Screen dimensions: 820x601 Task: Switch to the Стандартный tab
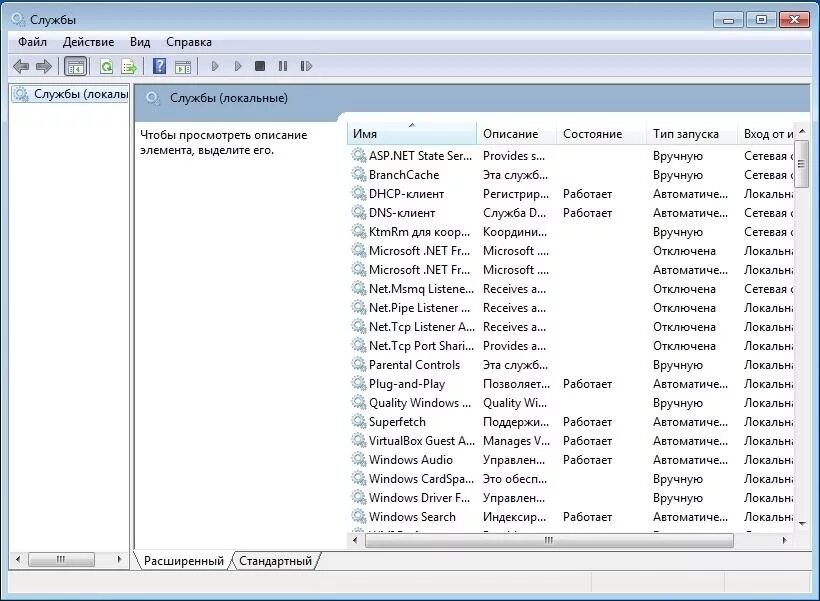(x=276, y=561)
